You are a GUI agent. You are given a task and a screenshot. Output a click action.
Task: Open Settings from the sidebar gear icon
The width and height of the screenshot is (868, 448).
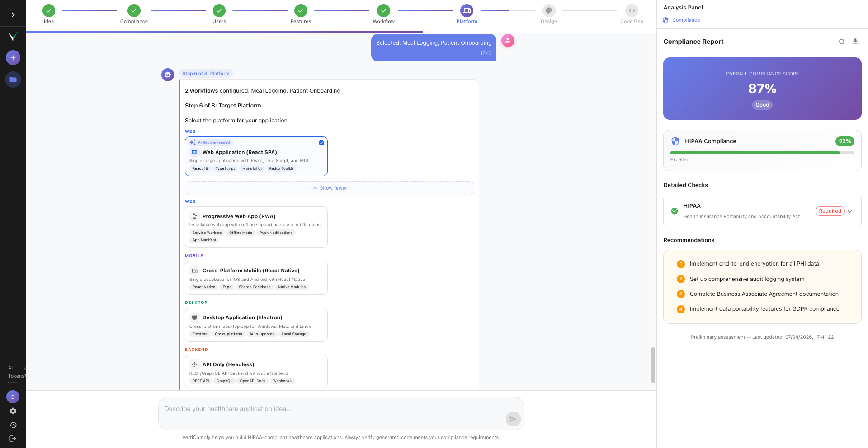coord(13,411)
